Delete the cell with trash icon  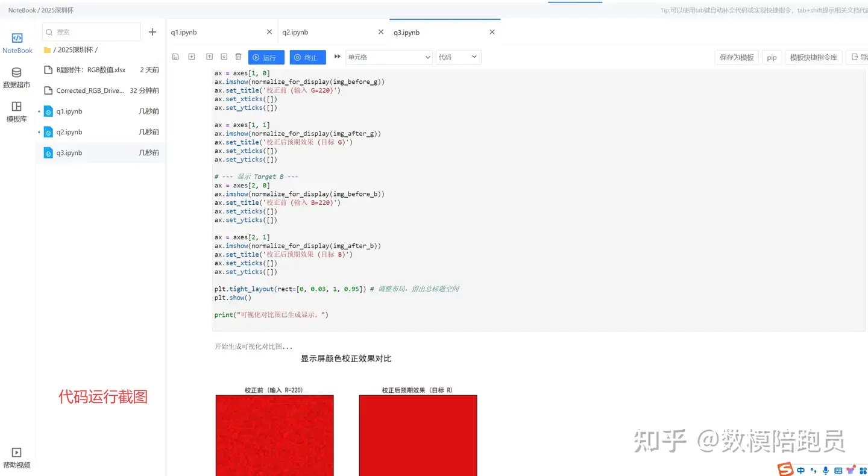(238, 57)
